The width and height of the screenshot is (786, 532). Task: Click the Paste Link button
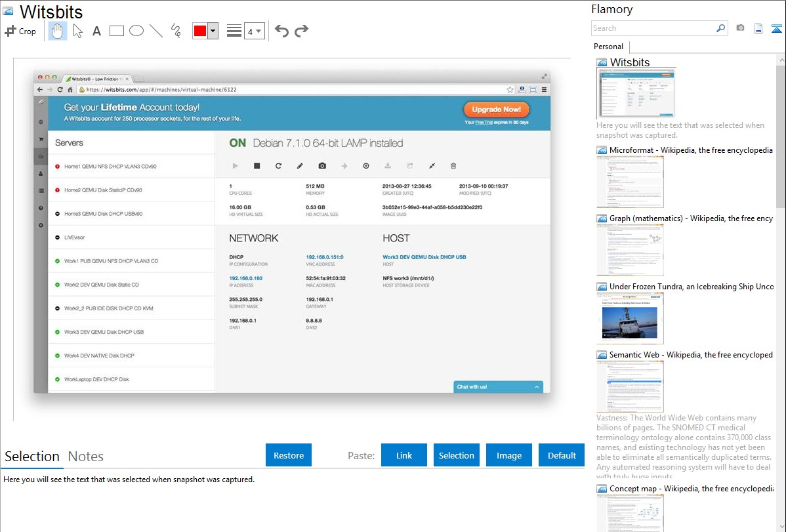tap(404, 455)
